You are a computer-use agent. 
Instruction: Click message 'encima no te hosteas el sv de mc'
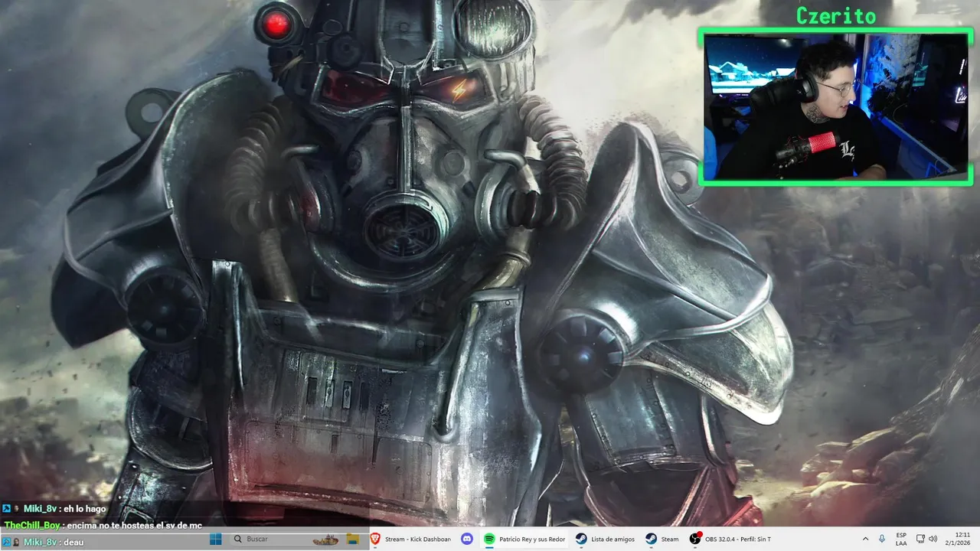134,526
